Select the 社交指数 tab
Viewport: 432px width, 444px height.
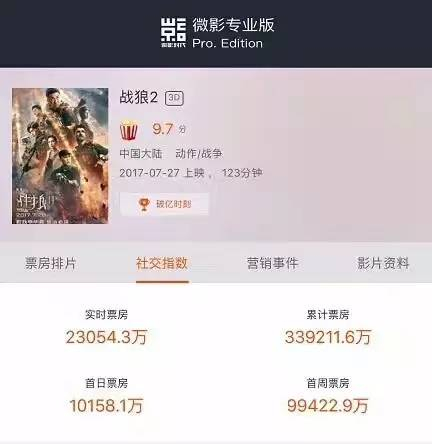[x=162, y=263]
